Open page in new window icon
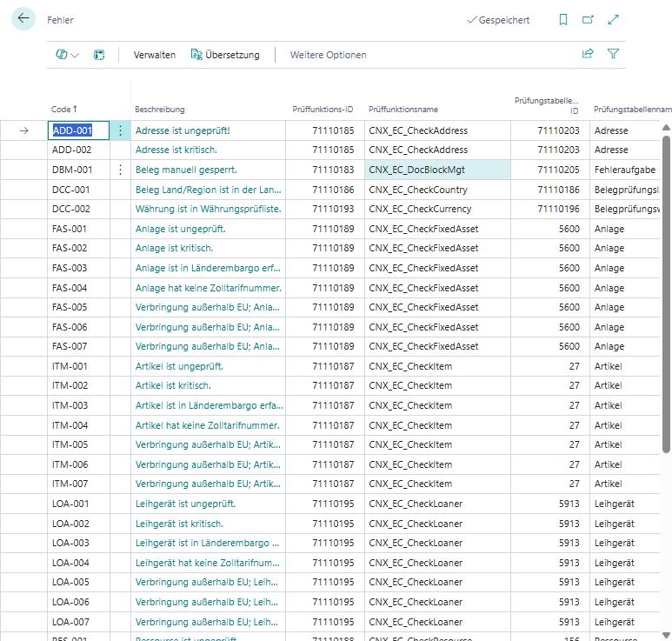This screenshot has height=641, width=672. (589, 20)
